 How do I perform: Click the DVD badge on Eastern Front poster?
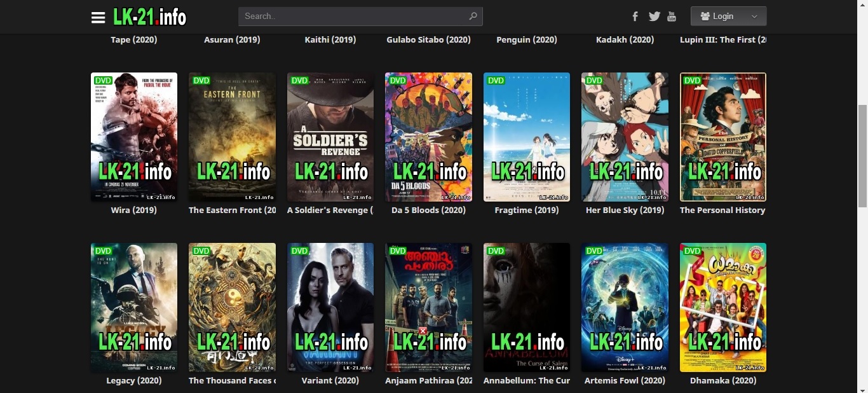click(201, 81)
